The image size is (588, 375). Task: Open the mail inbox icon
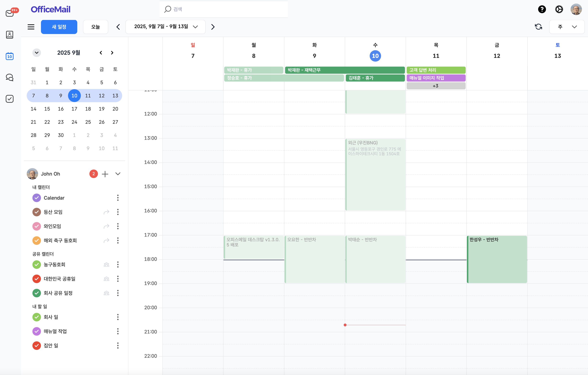(x=10, y=13)
